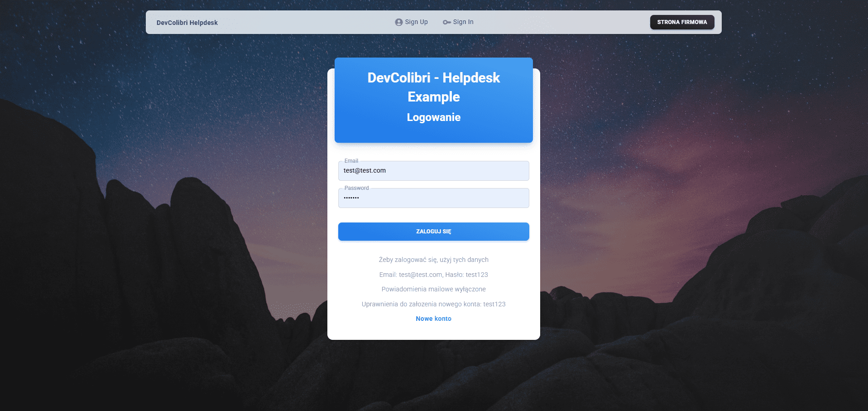Screen dimensions: 868x411
Task: Open the Nowe konto registration link
Action: (433, 319)
